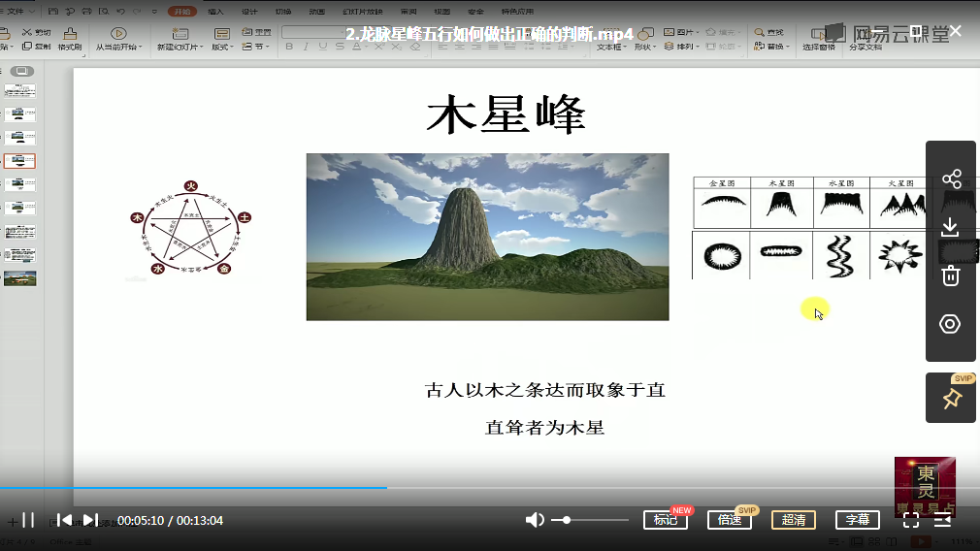Start slideshow with 从当前开始 button
Image resolution: width=980 pixels, height=551 pixels.
point(118,40)
